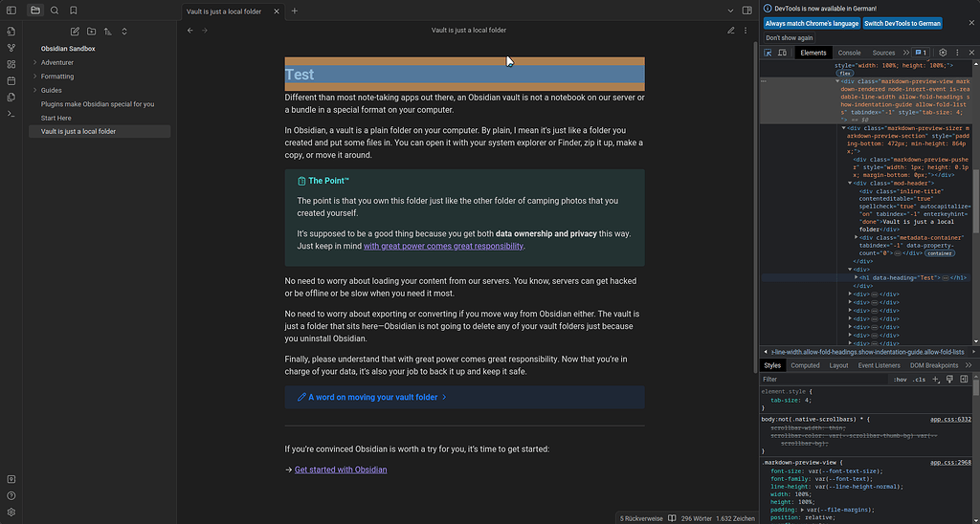The width and height of the screenshot is (980, 524).
Task: Expand the metadata-container div node
Action: click(x=857, y=237)
